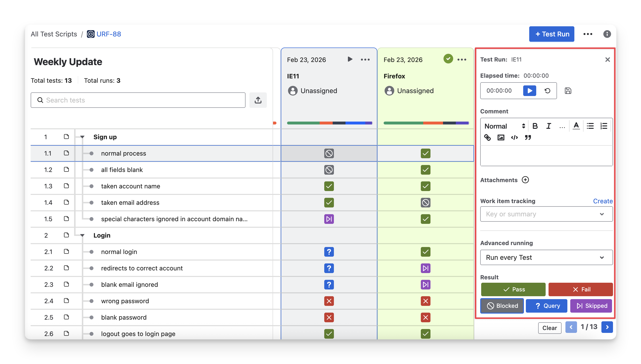Start the elapsed time timer
Screen dimensions: 641x364
[x=529, y=90]
